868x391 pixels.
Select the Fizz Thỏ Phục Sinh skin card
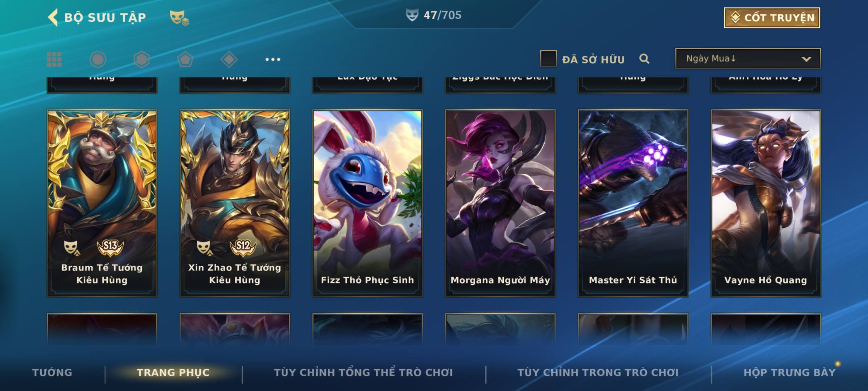pos(367,203)
